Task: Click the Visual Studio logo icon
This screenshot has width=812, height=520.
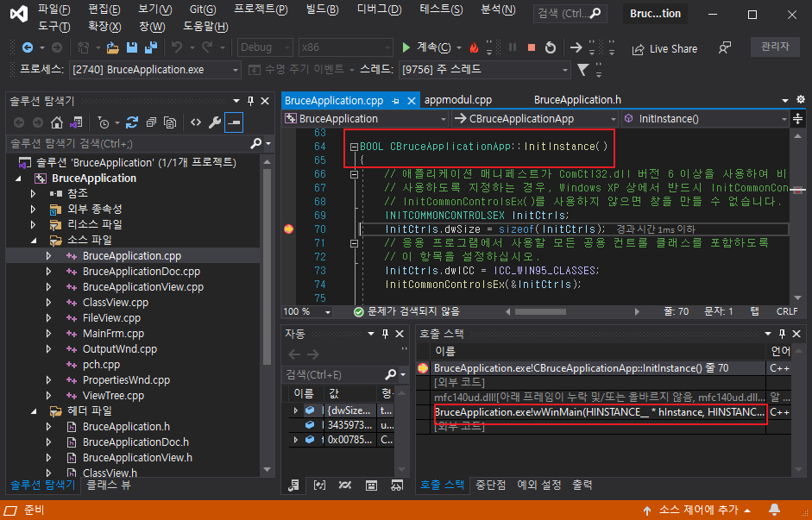Action: pos(19,14)
